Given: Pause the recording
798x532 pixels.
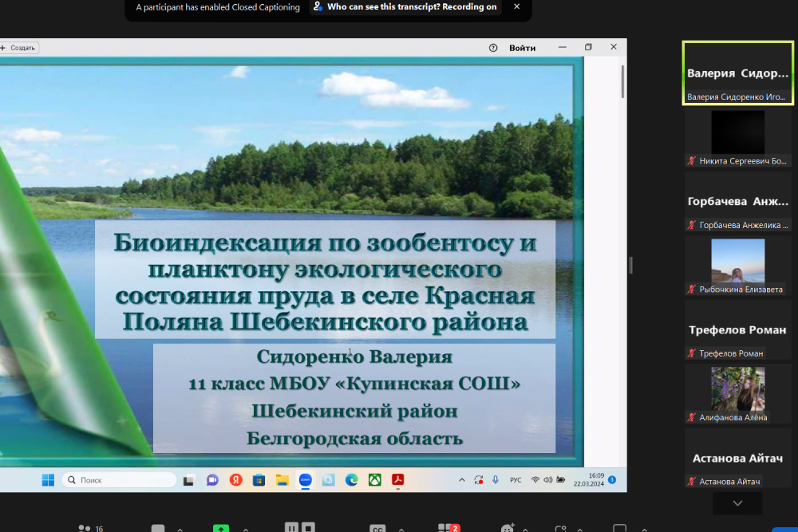Looking at the screenshot, I should coord(291,527).
